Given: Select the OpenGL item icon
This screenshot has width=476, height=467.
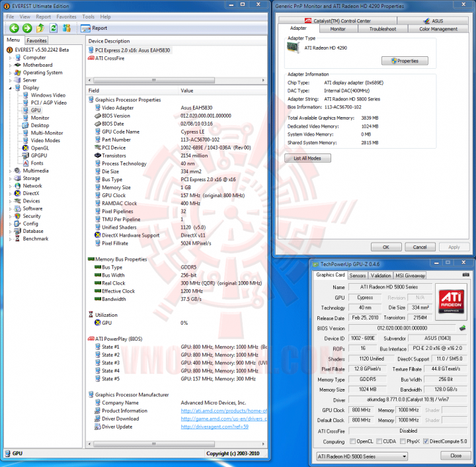Looking at the screenshot, I should click(x=26, y=148).
